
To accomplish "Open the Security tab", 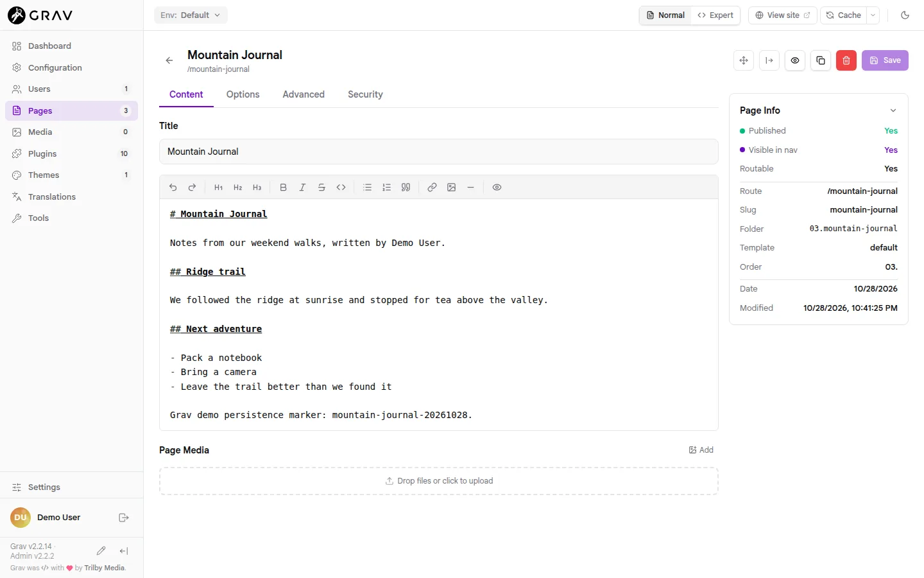I will [365, 94].
